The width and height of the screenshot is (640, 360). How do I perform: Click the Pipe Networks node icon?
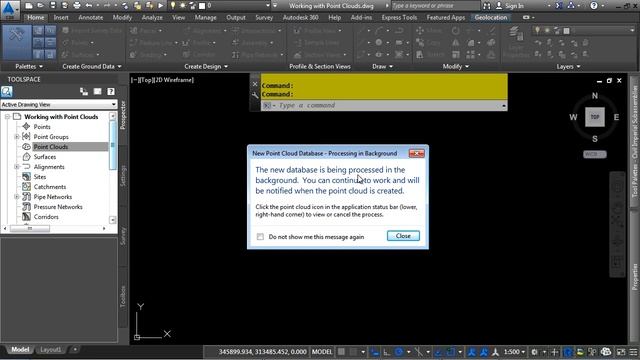point(27,197)
